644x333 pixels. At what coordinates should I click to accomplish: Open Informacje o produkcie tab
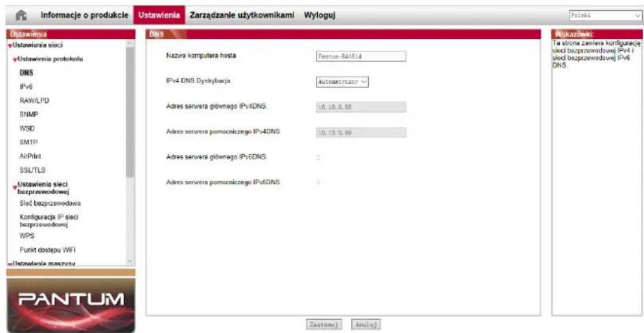coord(84,15)
